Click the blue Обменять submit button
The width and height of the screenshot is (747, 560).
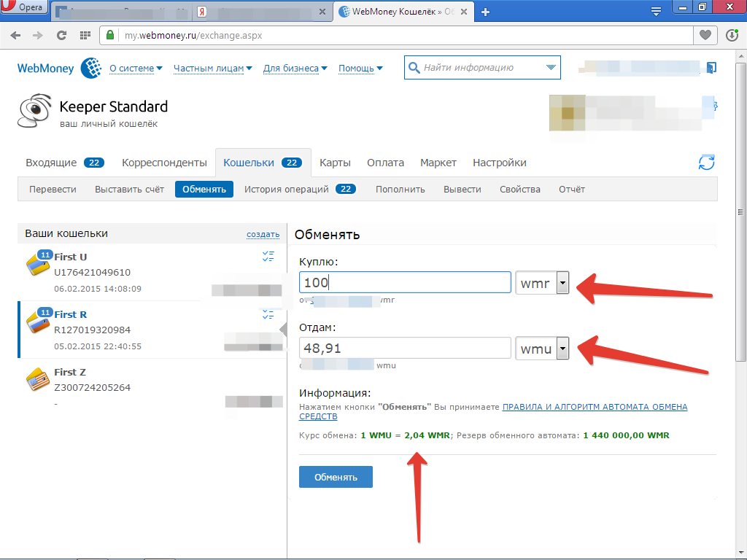point(336,477)
